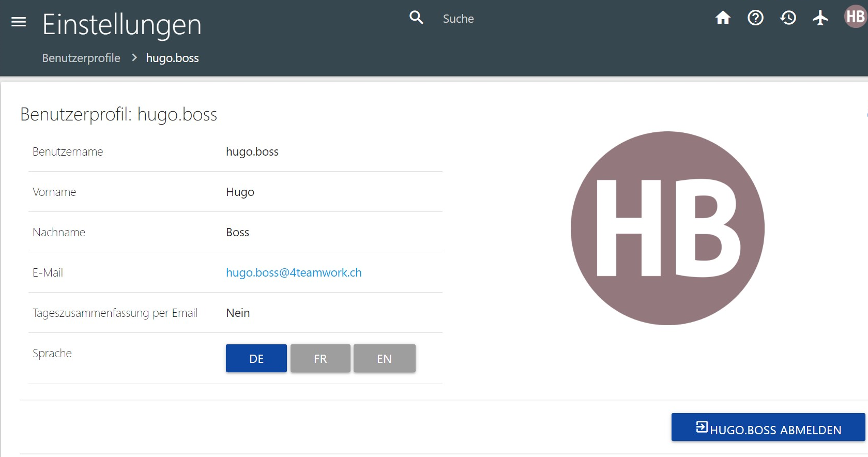This screenshot has height=457, width=868.
Task: Click the Benutzerprofil: hugo.boss heading
Action: click(x=119, y=114)
